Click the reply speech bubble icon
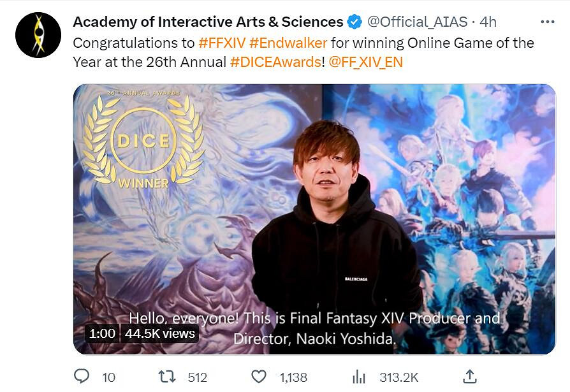This screenshot has width=570, height=392. [82, 377]
